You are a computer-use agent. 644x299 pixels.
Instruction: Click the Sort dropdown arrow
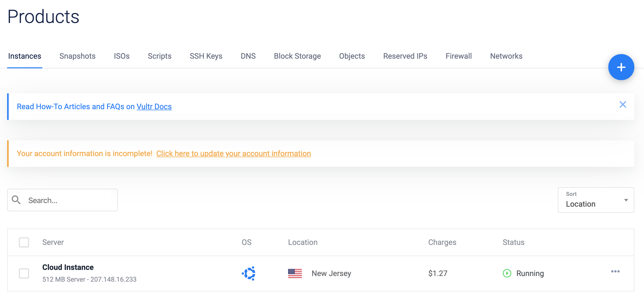point(626,200)
